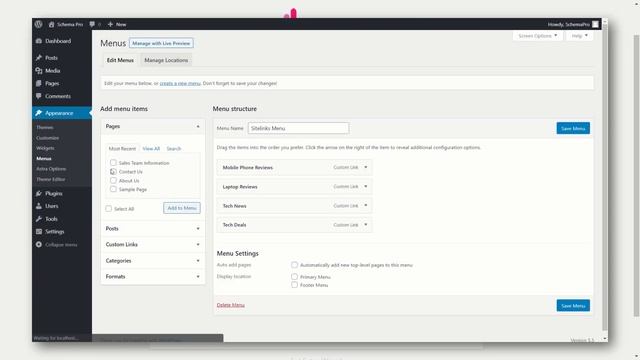The width and height of the screenshot is (640, 360).
Task: Expand Mobile Phone Reviews item options
Action: 366,167
